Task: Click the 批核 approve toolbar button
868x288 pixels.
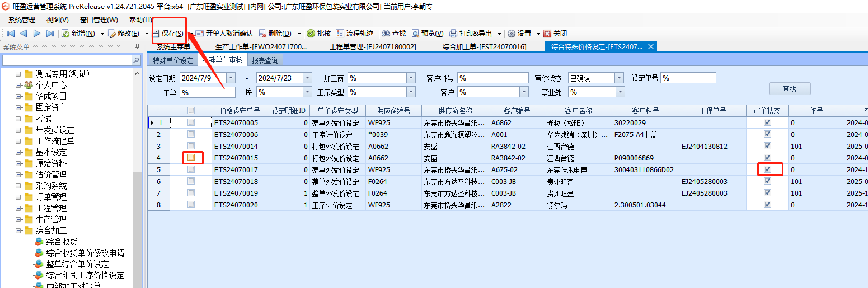Action: (319, 34)
